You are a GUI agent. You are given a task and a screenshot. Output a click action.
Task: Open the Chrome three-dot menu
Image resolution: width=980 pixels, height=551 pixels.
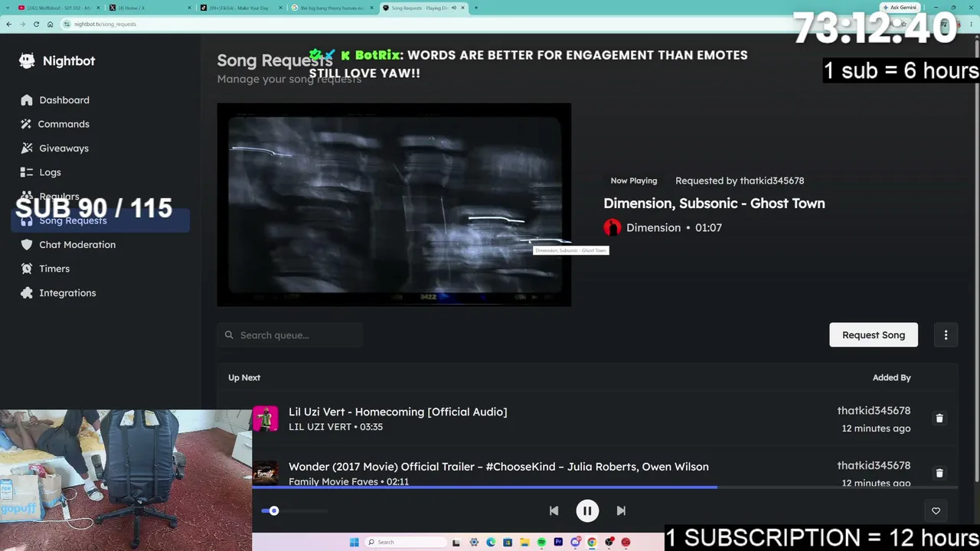[x=972, y=24]
